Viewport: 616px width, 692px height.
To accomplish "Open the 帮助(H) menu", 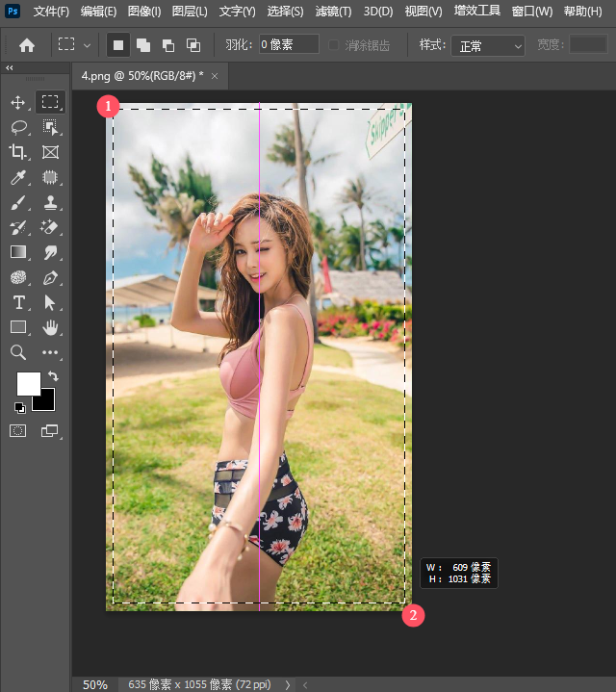I will [x=583, y=11].
